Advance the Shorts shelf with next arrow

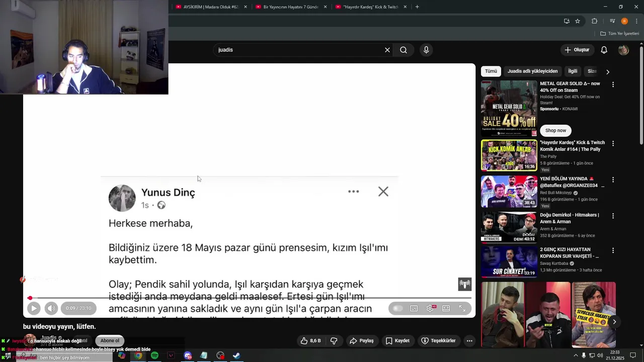click(x=614, y=322)
